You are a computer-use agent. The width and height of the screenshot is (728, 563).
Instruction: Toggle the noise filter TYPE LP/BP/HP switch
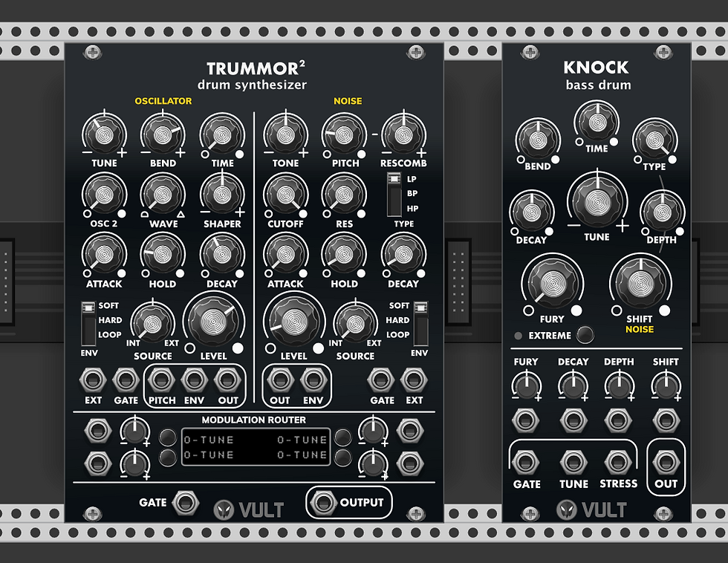coord(394,195)
